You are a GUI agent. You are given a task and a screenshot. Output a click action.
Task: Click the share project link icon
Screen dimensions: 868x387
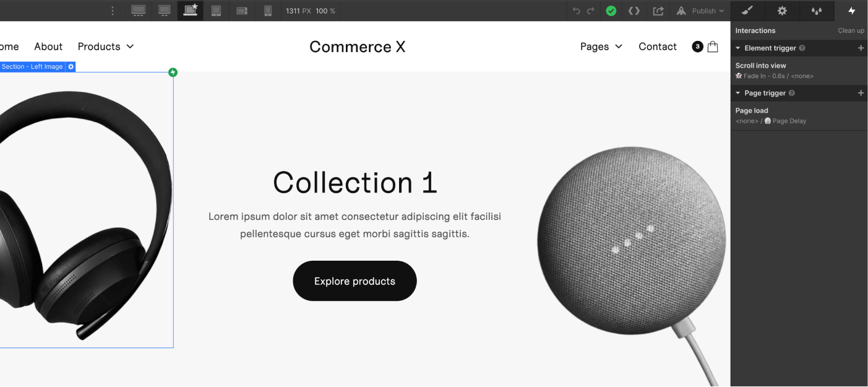point(658,11)
